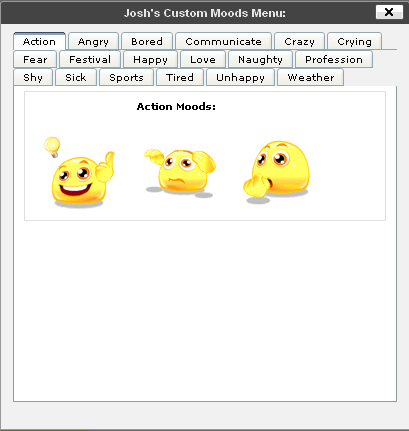The image size is (409, 431).
Task: Show the Crying moods tab
Action: click(x=354, y=41)
